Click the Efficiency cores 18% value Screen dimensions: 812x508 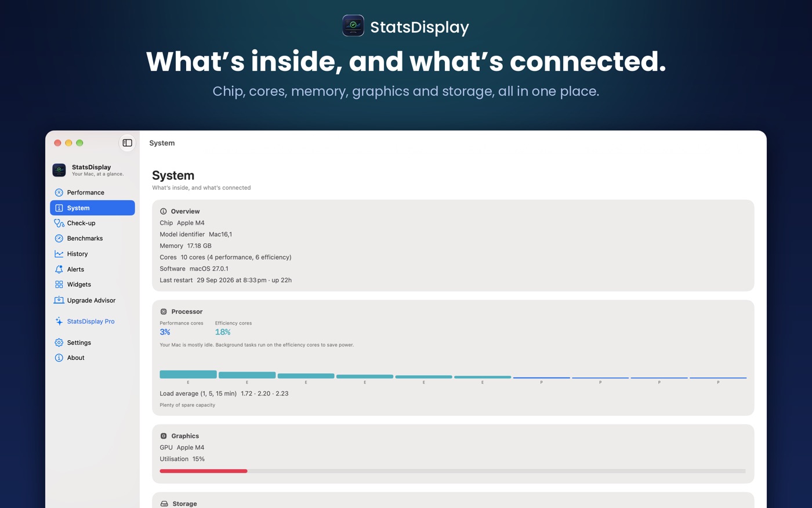click(223, 332)
